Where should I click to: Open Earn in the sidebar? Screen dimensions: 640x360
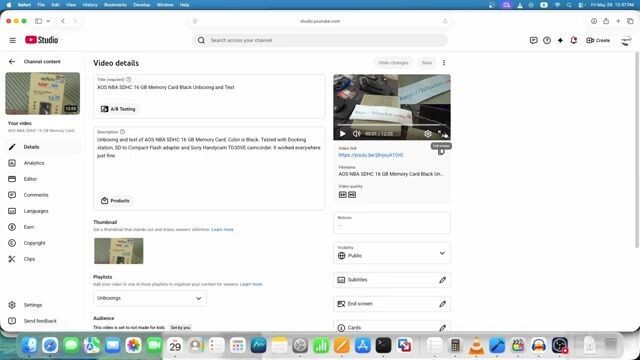[x=42, y=227]
